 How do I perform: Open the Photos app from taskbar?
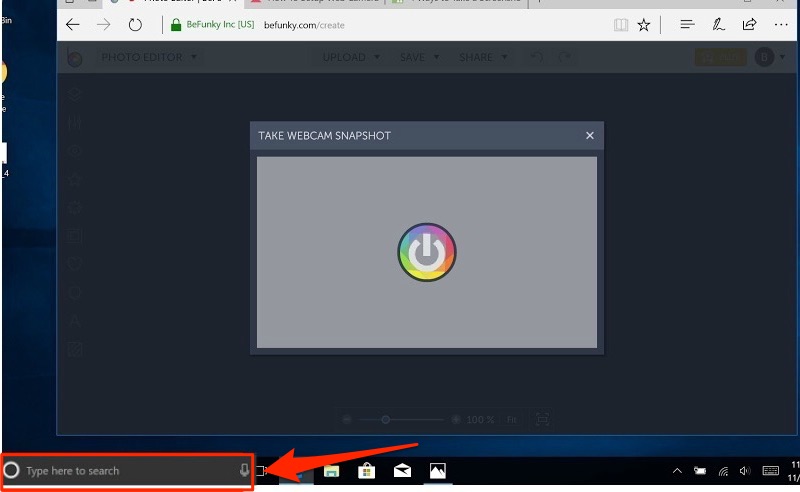tap(437, 471)
